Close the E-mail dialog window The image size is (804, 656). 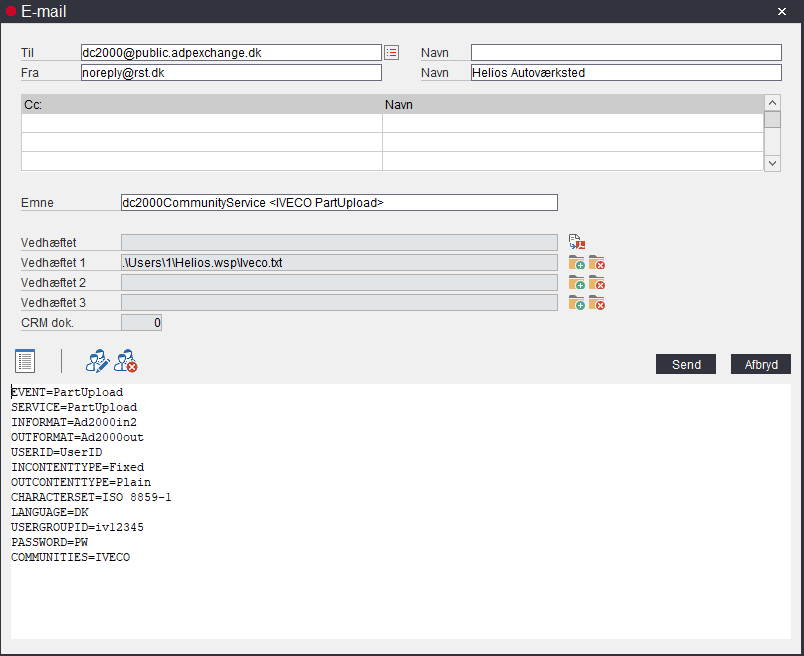click(782, 11)
